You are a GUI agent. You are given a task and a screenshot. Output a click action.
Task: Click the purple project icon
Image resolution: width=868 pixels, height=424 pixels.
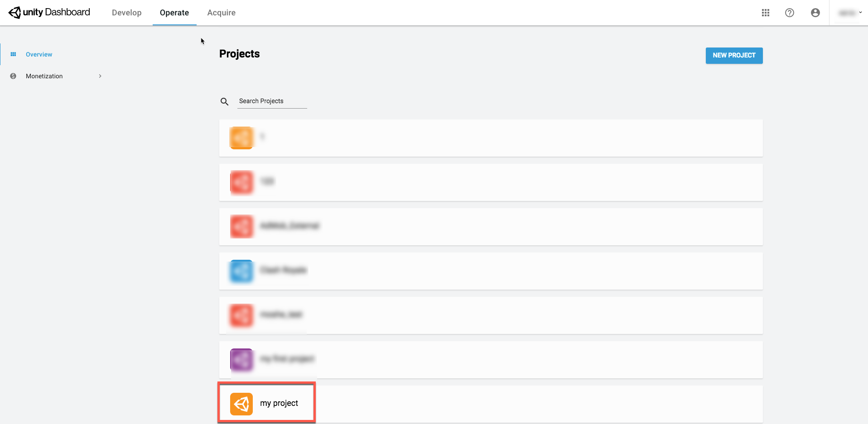(x=241, y=360)
